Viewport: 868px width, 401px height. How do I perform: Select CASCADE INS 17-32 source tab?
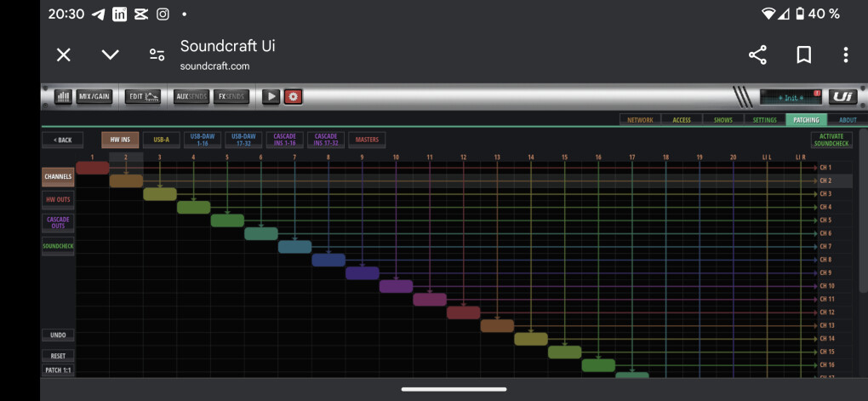pos(326,140)
